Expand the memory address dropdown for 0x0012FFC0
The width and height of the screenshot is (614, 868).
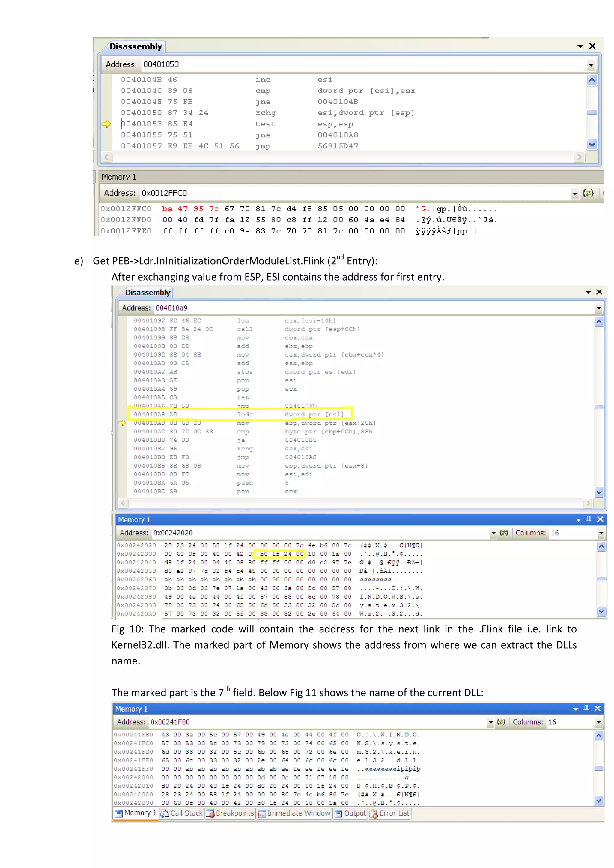[x=575, y=194]
